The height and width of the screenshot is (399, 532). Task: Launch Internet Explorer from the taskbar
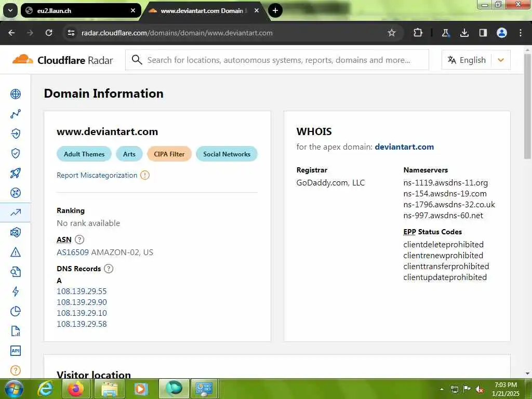pyautogui.click(x=46, y=389)
